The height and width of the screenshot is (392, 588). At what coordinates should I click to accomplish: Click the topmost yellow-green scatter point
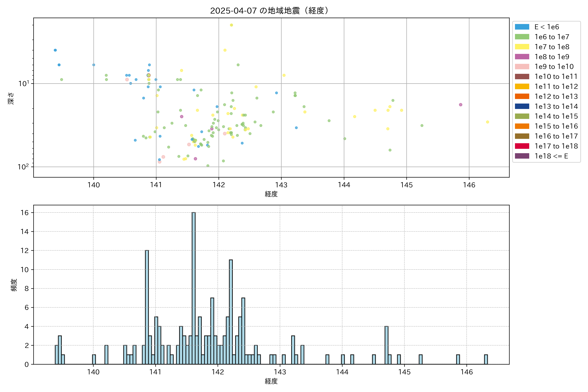pos(231,25)
